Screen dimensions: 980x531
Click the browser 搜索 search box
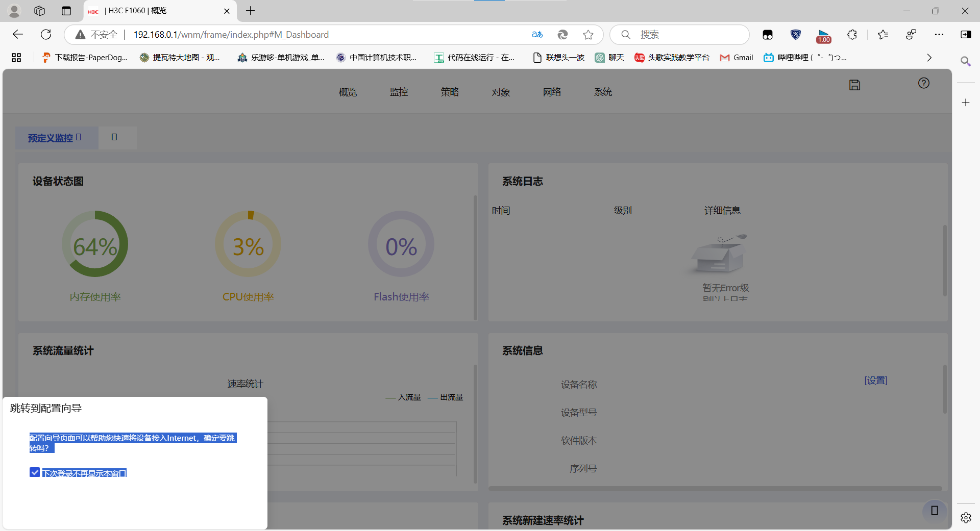680,35
